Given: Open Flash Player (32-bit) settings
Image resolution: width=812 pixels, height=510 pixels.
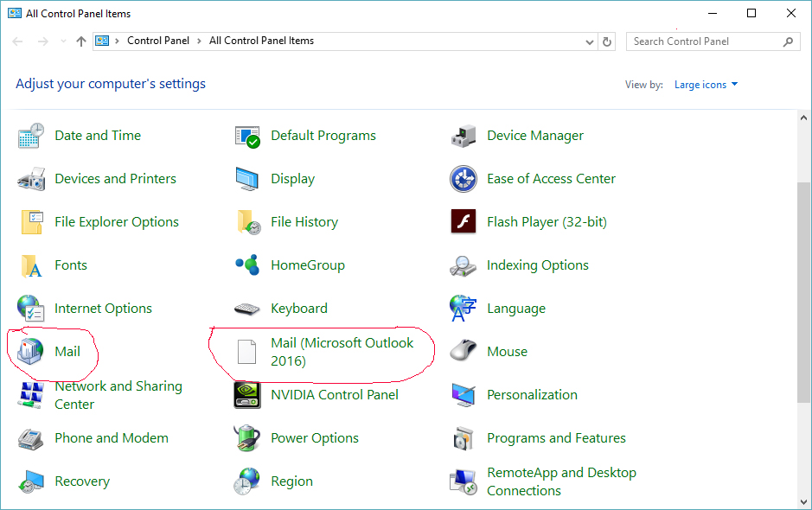Looking at the screenshot, I should (547, 221).
